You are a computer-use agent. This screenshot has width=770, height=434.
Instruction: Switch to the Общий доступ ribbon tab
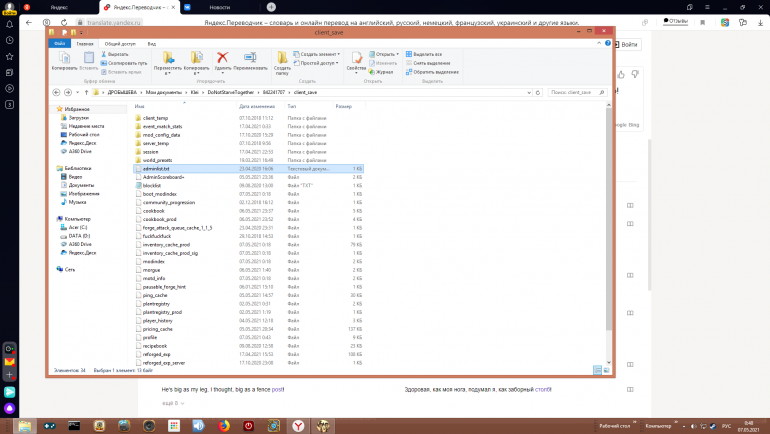click(x=120, y=44)
